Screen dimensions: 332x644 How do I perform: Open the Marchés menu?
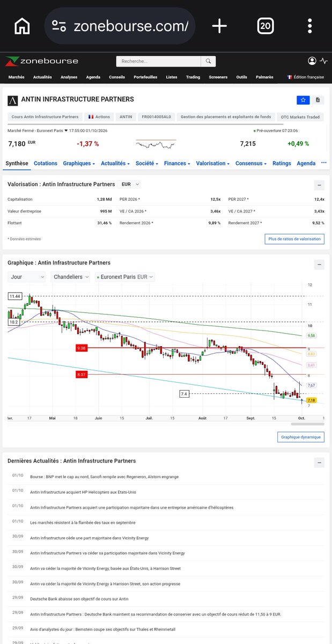(17, 77)
